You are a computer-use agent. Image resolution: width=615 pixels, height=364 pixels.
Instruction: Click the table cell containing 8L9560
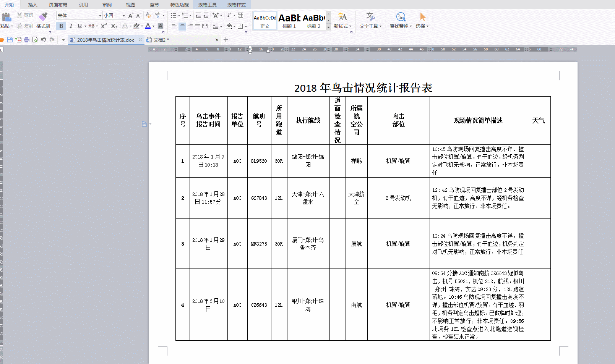(x=259, y=161)
